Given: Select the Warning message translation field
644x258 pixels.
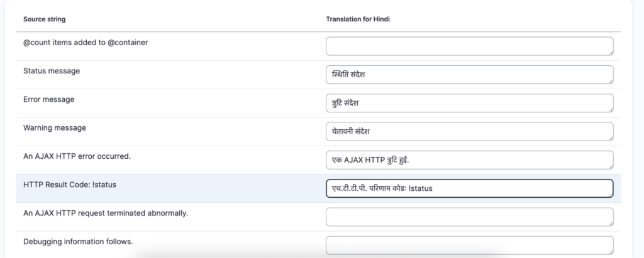Looking at the screenshot, I should tap(469, 131).
